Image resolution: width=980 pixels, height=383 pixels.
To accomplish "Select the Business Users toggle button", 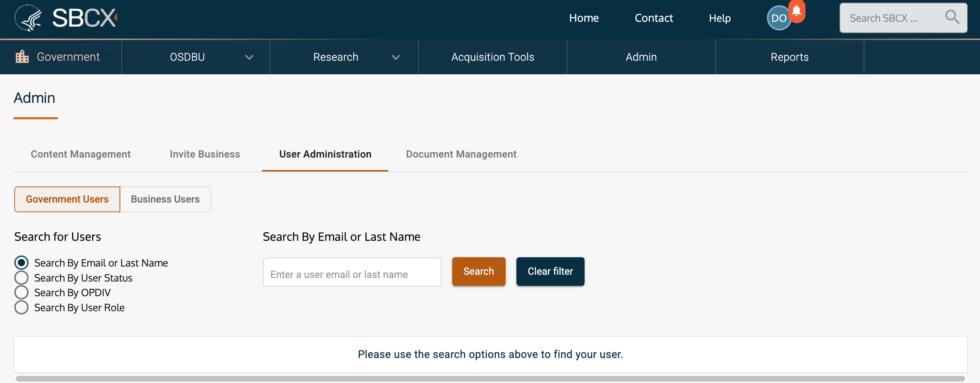I will click(x=165, y=199).
